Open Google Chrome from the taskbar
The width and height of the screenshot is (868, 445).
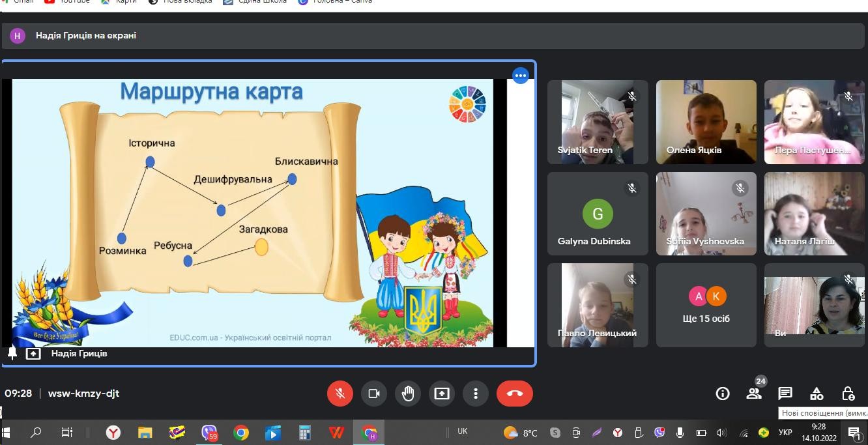[x=241, y=433]
